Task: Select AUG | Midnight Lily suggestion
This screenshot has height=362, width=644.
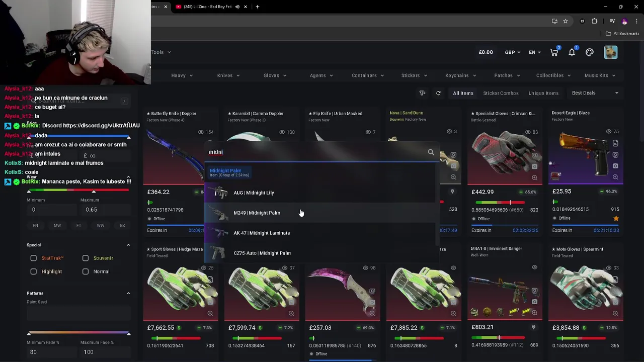Action: point(320,193)
